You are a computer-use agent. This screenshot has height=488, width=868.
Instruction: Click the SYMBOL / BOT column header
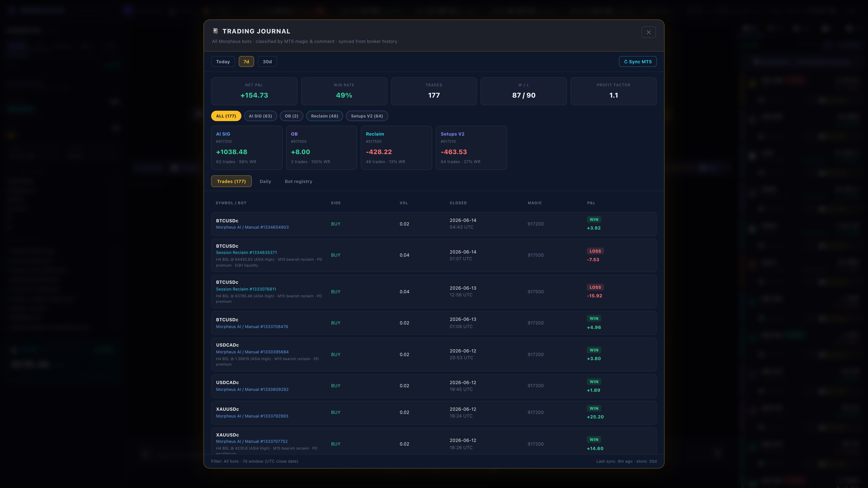point(231,203)
